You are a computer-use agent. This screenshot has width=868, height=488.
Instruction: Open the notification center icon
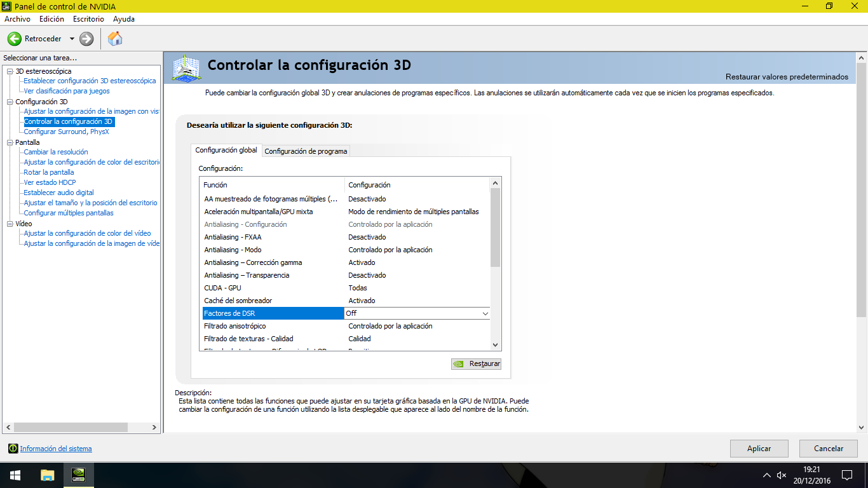click(846, 475)
